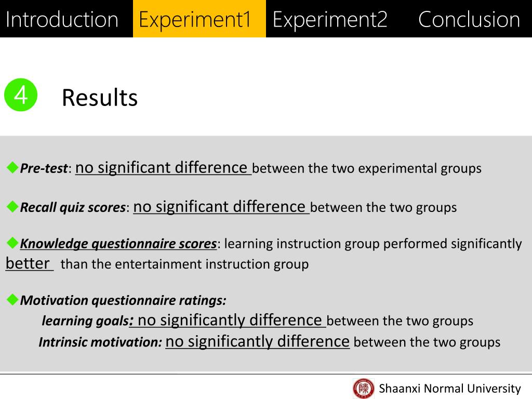Viewport: 532px width, 399px height.
Task: Click underlined 'no significantly difference' after learning goals
Action: pos(230,320)
